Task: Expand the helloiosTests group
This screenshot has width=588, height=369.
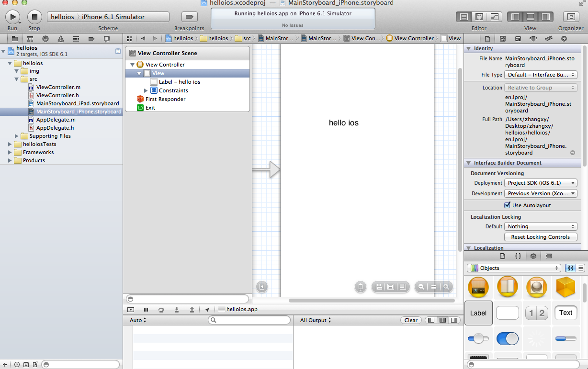Action: tap(10, 144)
